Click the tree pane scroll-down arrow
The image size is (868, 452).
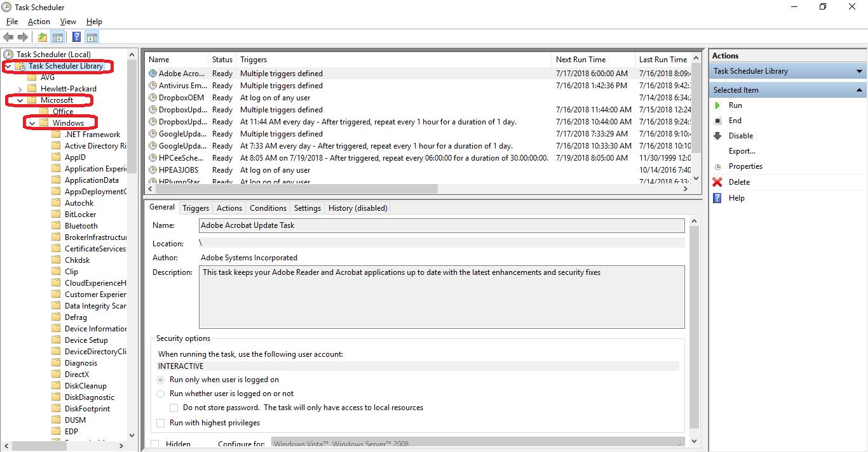[132, 435]
